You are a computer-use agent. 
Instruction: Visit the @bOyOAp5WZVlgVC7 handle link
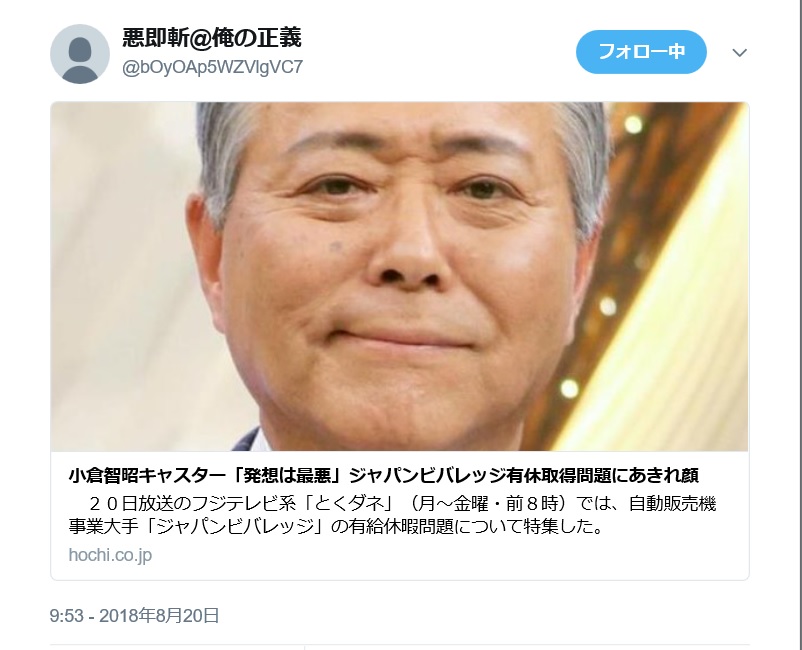(x=213, y=67)
